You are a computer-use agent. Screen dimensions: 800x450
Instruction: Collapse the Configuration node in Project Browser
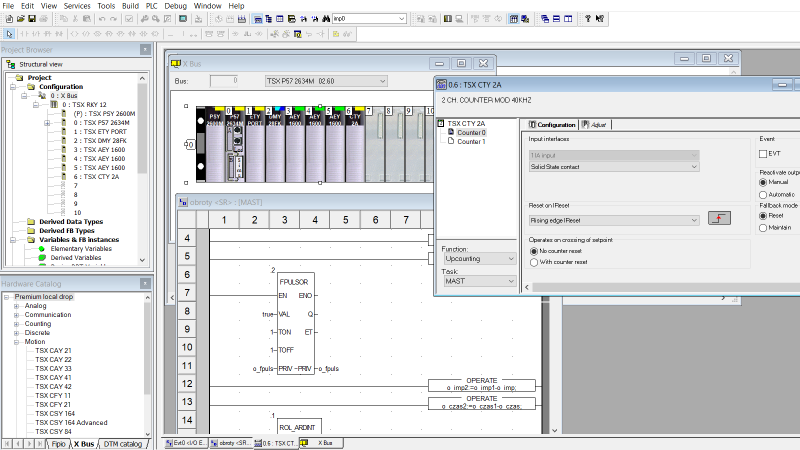(x=13, y=87)
